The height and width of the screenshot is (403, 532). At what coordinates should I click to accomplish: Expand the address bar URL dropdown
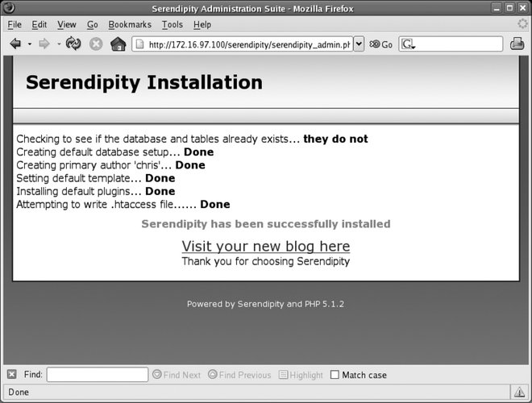[359, 44]
